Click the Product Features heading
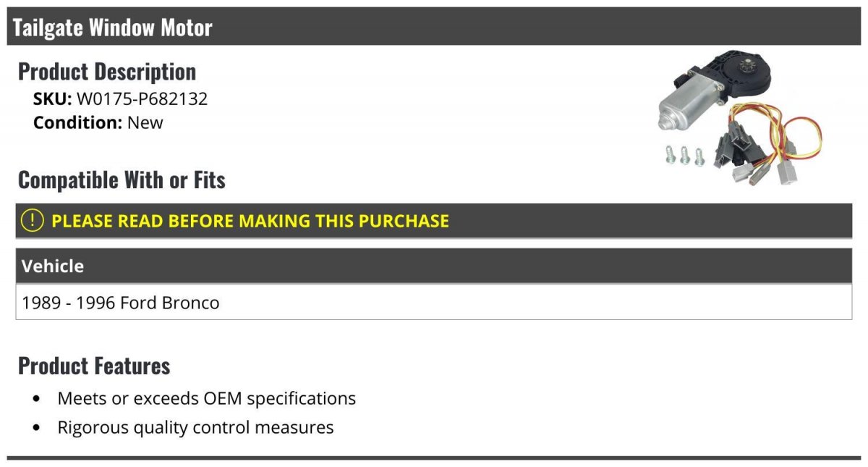Image resolution: width=868 pixels, height=467 pixels. tap(94, 366)
